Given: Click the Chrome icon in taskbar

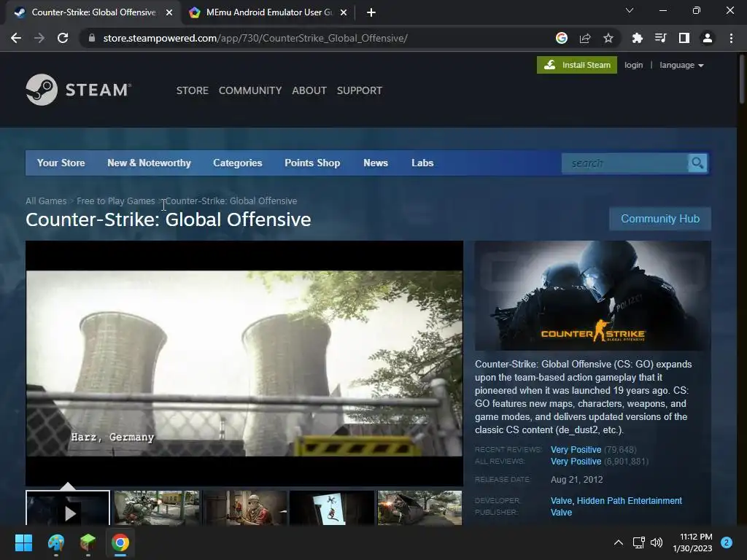Looking at the screenshot, I should pos(120,542).
